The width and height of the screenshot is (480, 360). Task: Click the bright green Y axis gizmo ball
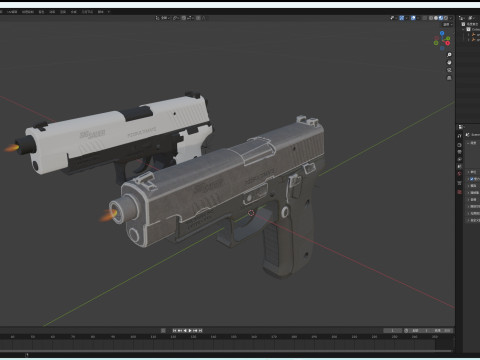(x=448, y=38)
